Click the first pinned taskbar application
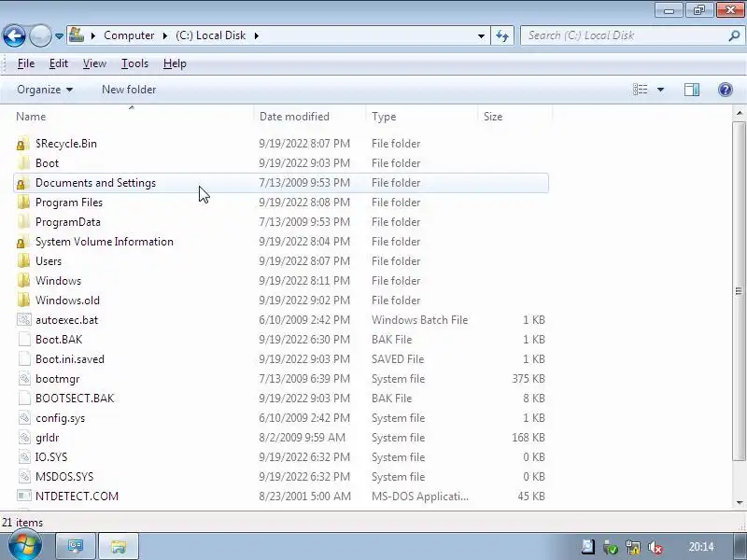This screenshot has height=560, width=747. click(76, 546)
